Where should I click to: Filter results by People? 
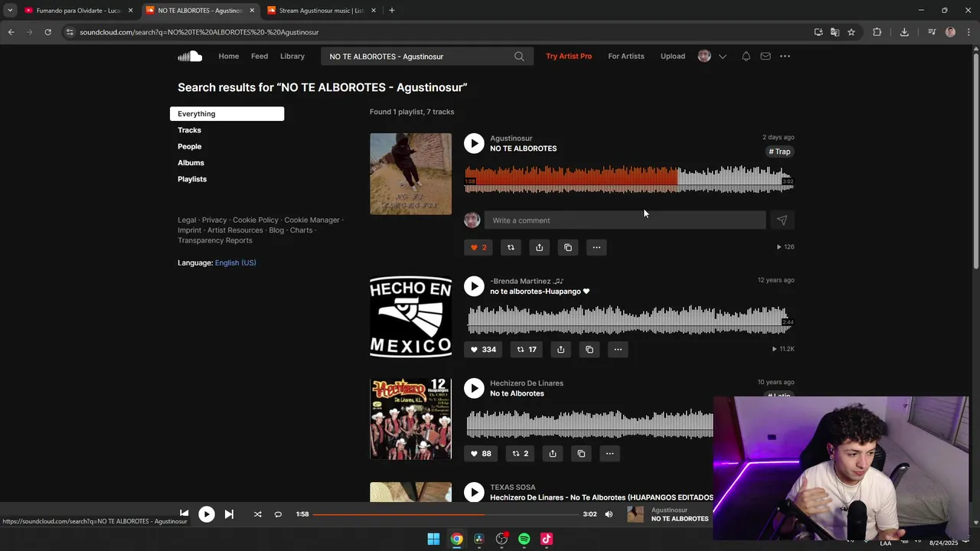click(189, 146)
